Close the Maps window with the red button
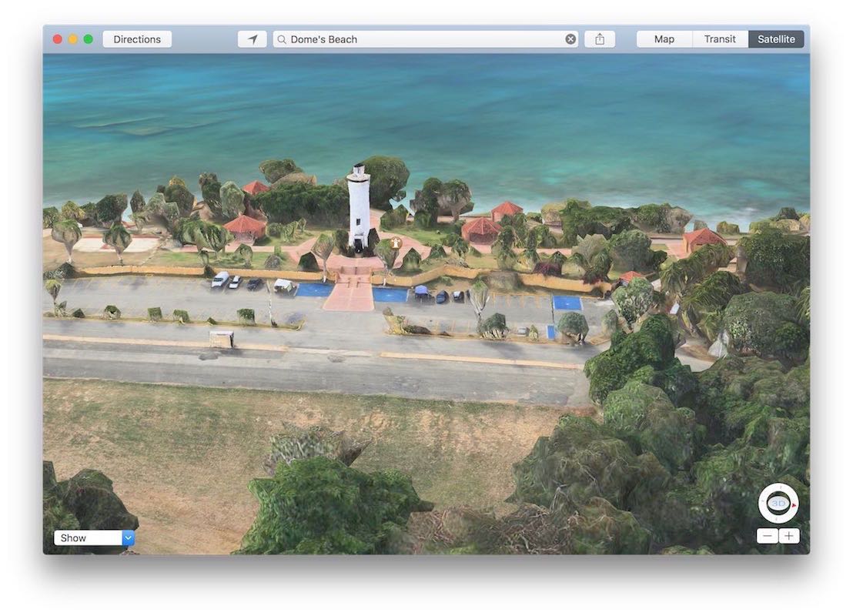 coord(57,39)
